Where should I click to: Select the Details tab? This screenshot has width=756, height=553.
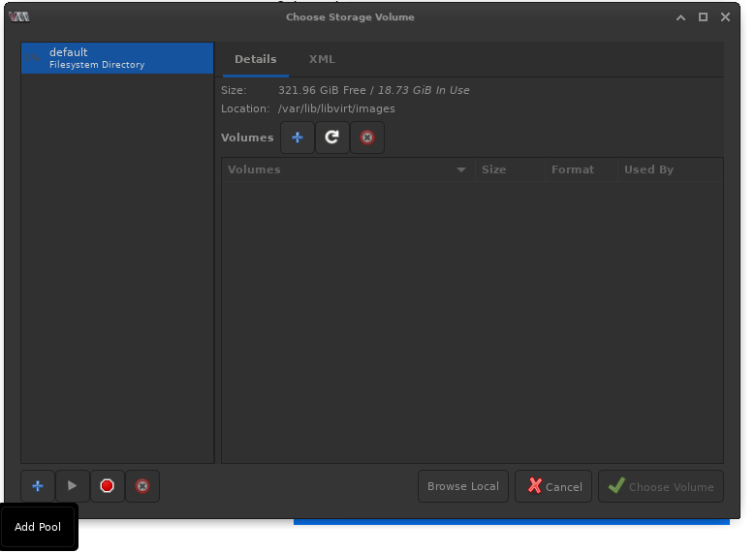pyautogui.click(x=256, y=60)
